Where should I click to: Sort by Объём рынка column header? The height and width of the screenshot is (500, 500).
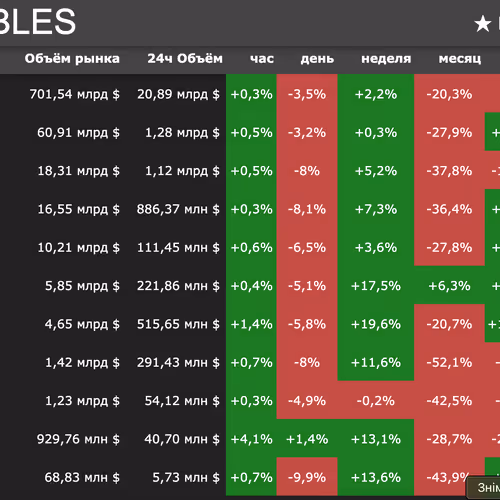[x=72, y=59]
